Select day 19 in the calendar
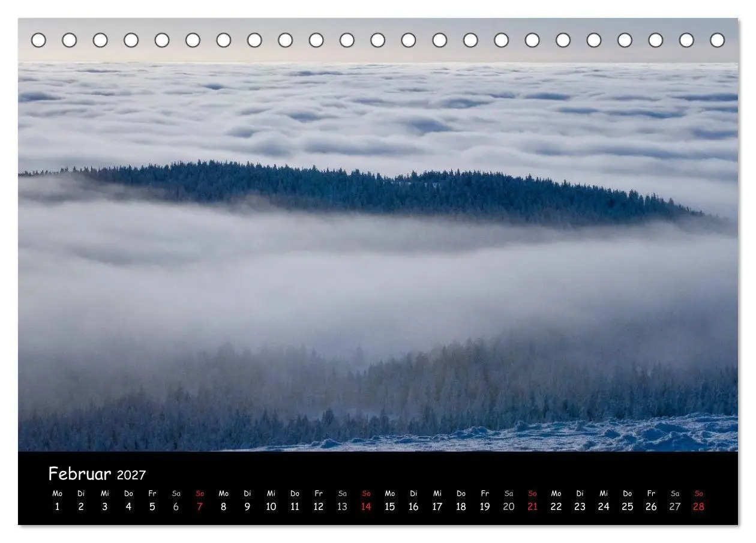 coord(485,506)
